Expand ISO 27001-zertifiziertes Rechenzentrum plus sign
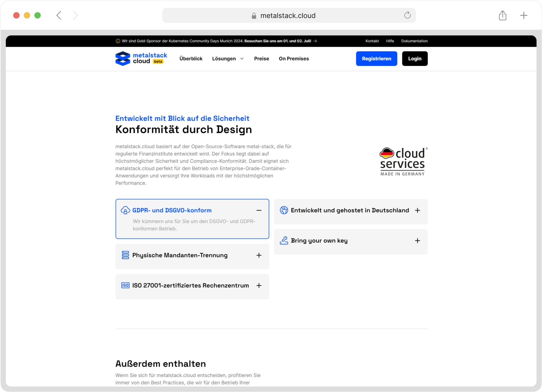This screenshot has height=392, width=542. (x=259, y=285)
